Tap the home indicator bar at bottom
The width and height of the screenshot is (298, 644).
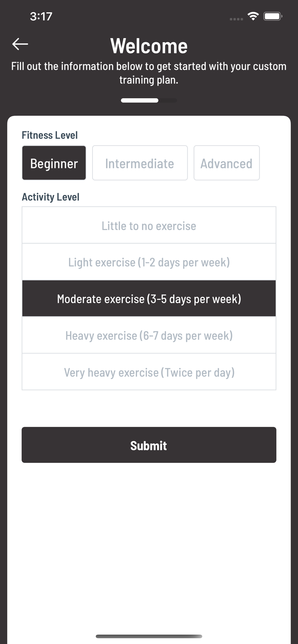click(x=149, y=636)
